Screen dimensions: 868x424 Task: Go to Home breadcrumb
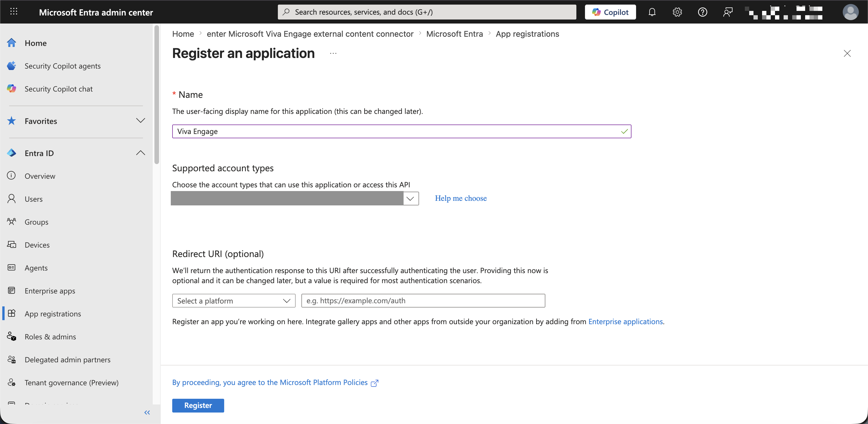pos(183,34)
